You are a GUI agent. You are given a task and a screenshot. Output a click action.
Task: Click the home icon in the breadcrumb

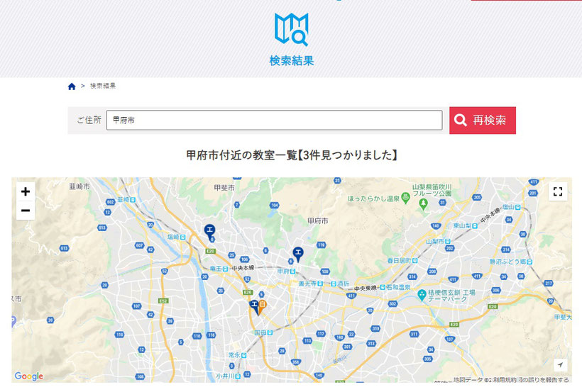pyautogui.click(x=72, y=86)
